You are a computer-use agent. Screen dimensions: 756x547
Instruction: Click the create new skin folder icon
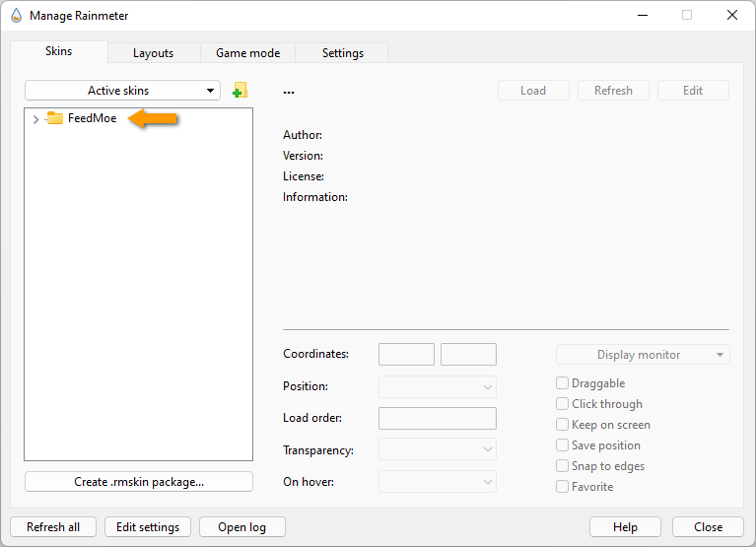240,90
